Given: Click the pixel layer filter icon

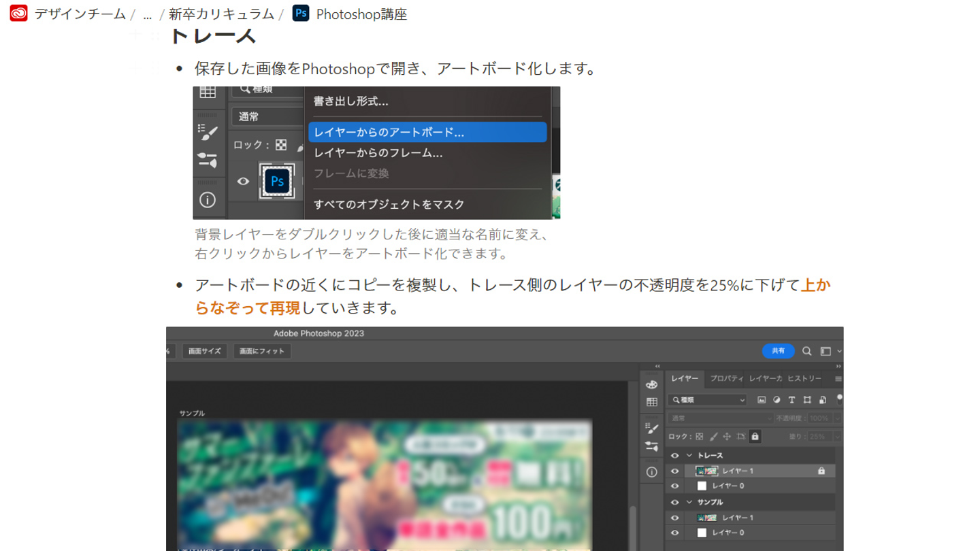Looking at the screenshot, I should 762,400.
